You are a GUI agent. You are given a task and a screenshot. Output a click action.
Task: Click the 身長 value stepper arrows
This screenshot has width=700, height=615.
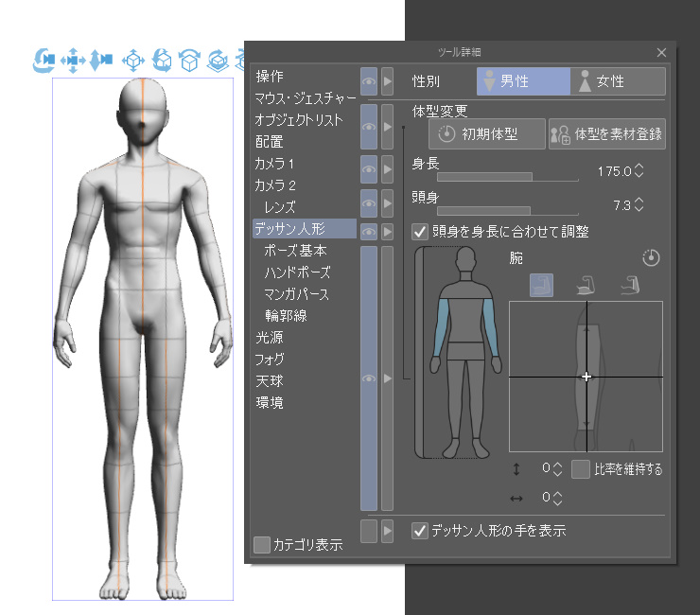click(x=639, y=171)
